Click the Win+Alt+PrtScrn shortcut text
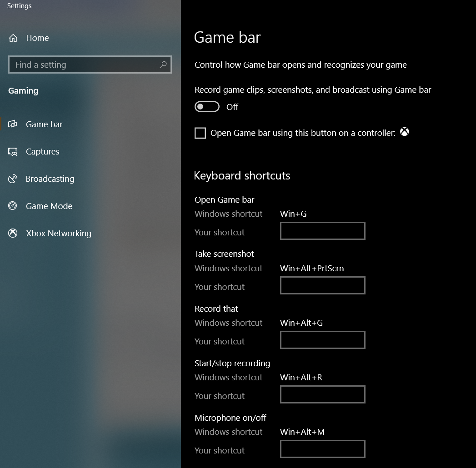The image size is (476, 468). (312, 269)
